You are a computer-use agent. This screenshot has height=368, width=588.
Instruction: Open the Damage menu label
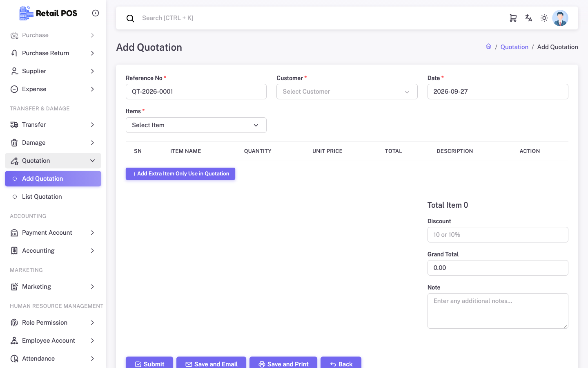pyautogui.click(x=34, y=143)
